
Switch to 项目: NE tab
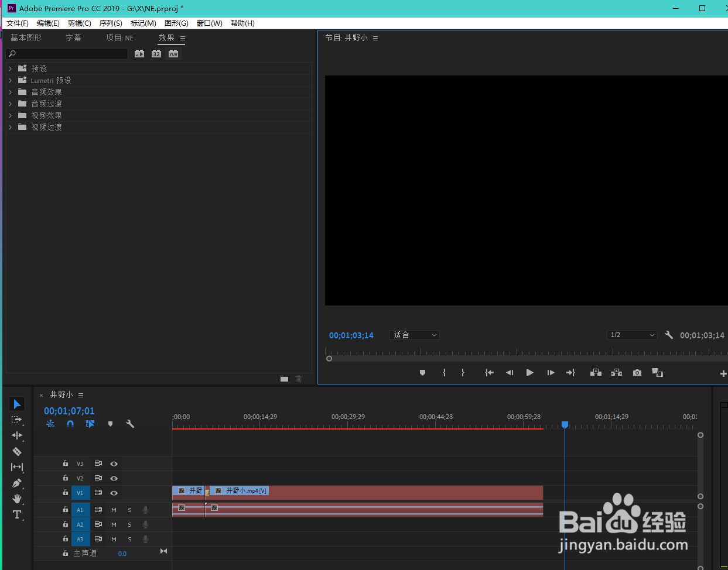(x=119, y=37)
